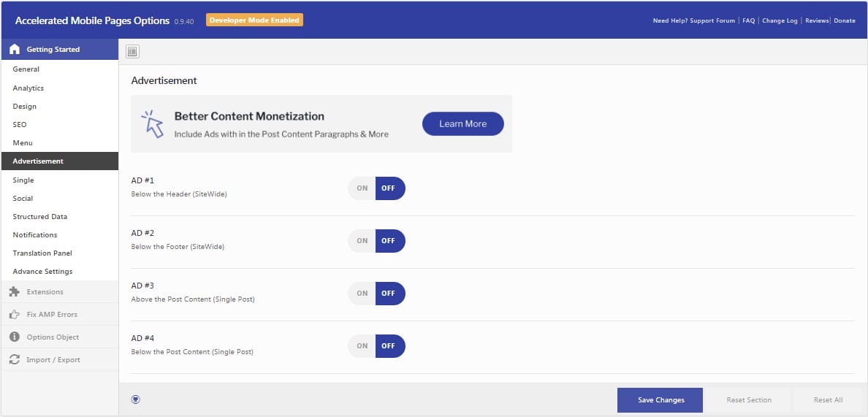Enable AD #4 Below the Post Content
This screenshot has width=868, height=417.
click(362, 346)
